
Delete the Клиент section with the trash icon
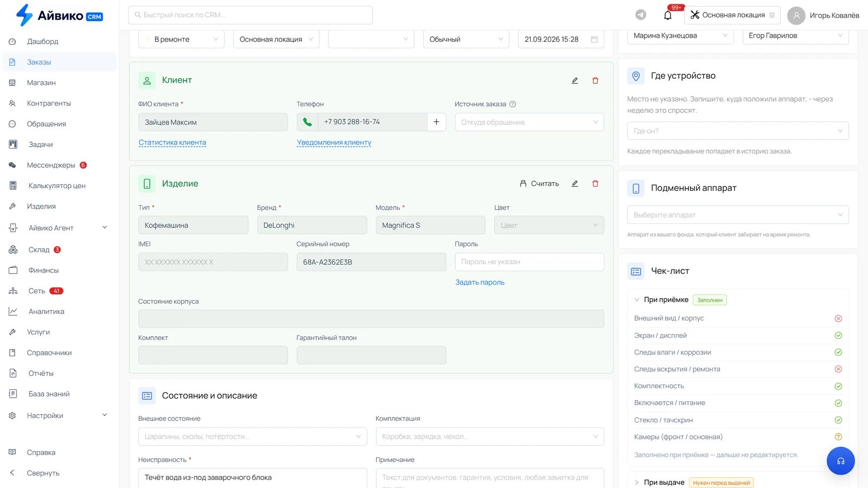tap(595, 80)
